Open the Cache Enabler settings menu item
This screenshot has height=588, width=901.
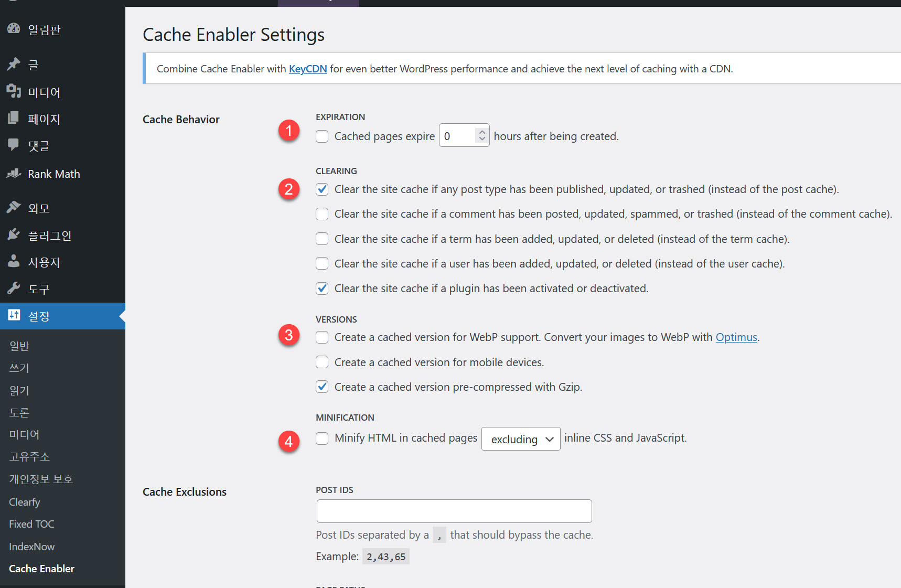[x=41, y=569]
